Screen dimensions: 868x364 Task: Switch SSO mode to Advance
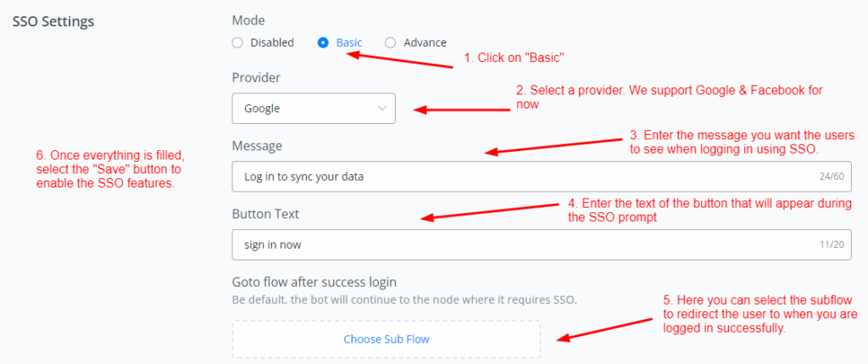pos(390,42)
